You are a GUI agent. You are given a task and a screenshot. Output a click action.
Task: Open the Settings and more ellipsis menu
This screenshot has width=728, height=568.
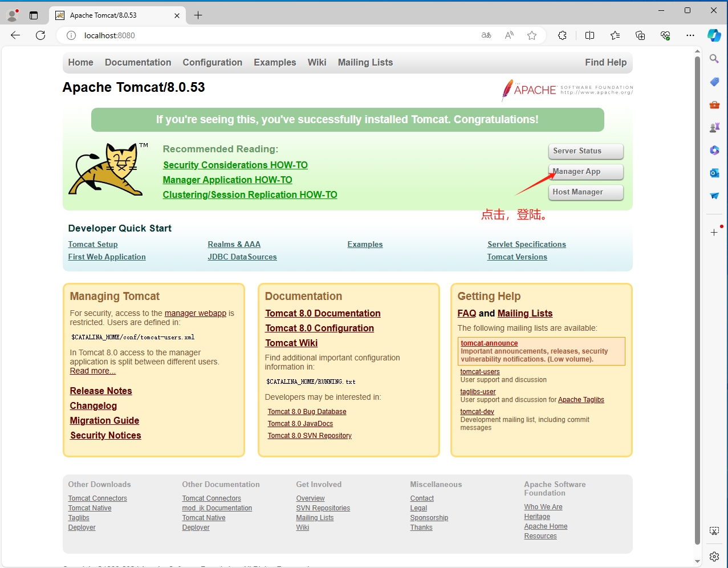[690, 35]
